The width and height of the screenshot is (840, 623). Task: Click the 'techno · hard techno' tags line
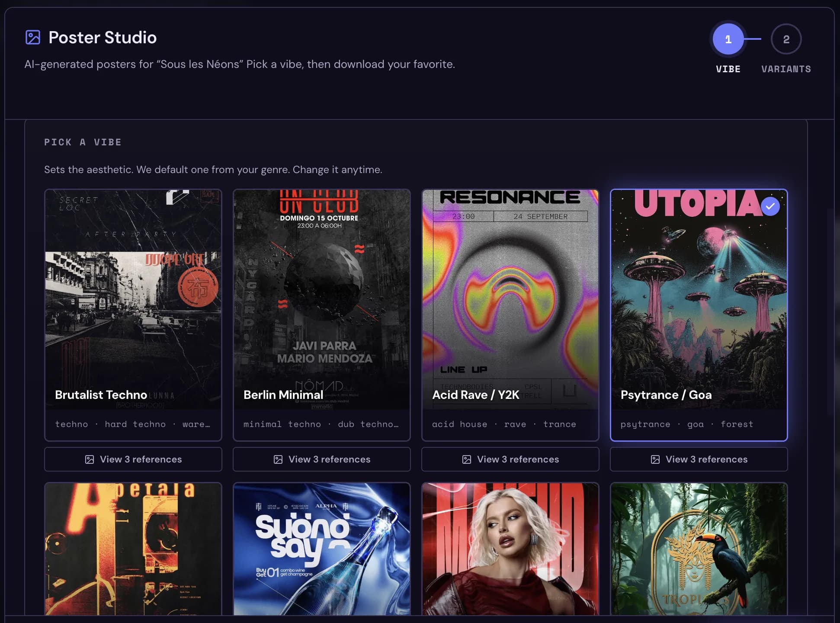132,424
